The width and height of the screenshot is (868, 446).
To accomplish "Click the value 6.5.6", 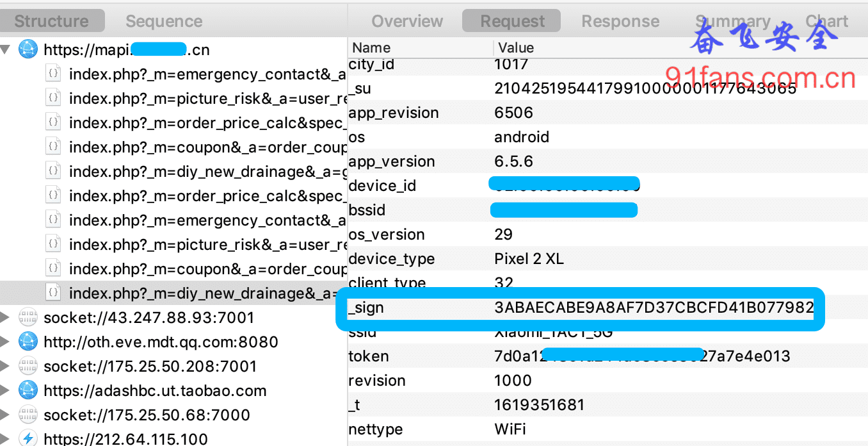I will pos(513,161).
